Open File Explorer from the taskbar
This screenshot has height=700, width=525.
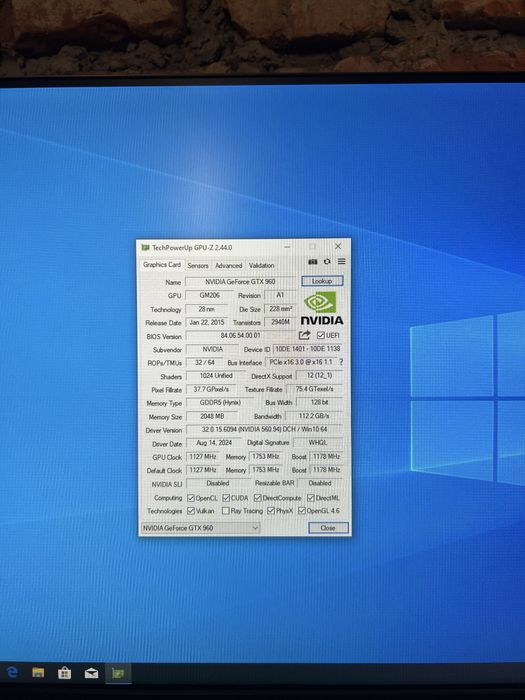coord(38,673)
